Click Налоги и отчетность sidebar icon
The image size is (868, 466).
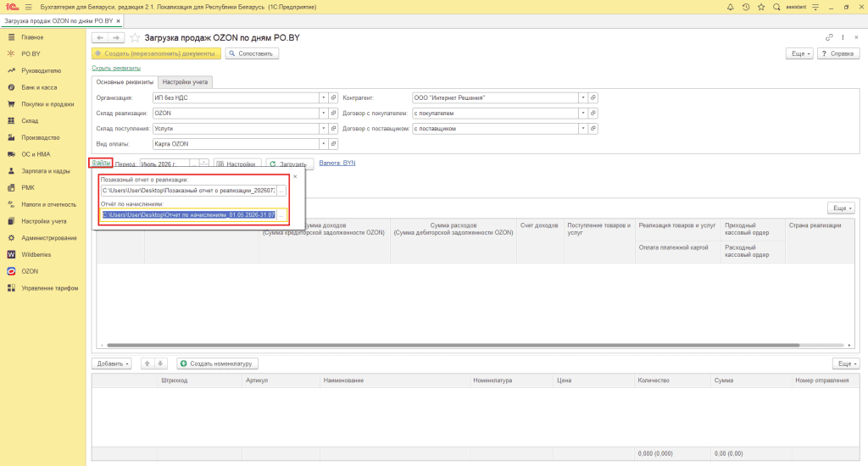(11, 204)
